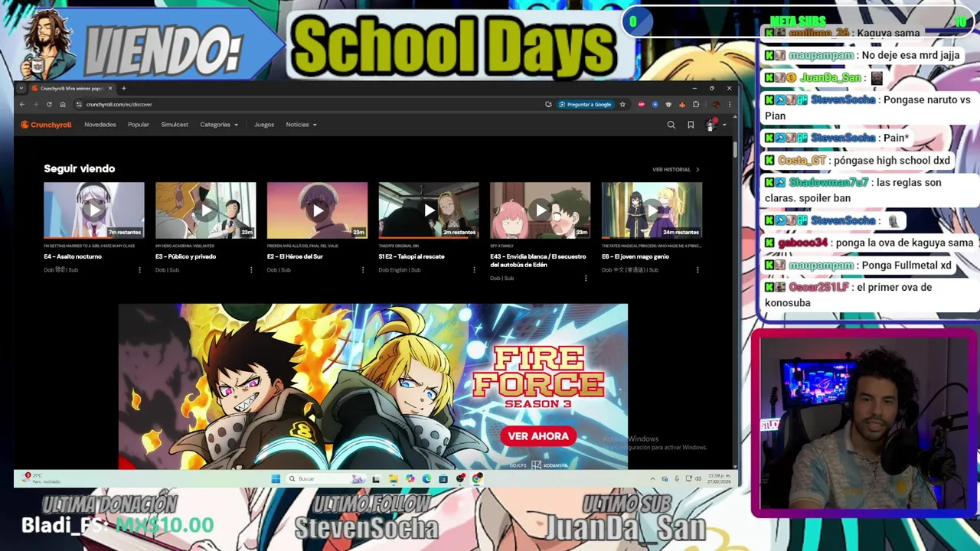The width and height of the screenshot is (980, 551).
Task: Open the taskbar weather widget
Action: click(x=40, y=478)
